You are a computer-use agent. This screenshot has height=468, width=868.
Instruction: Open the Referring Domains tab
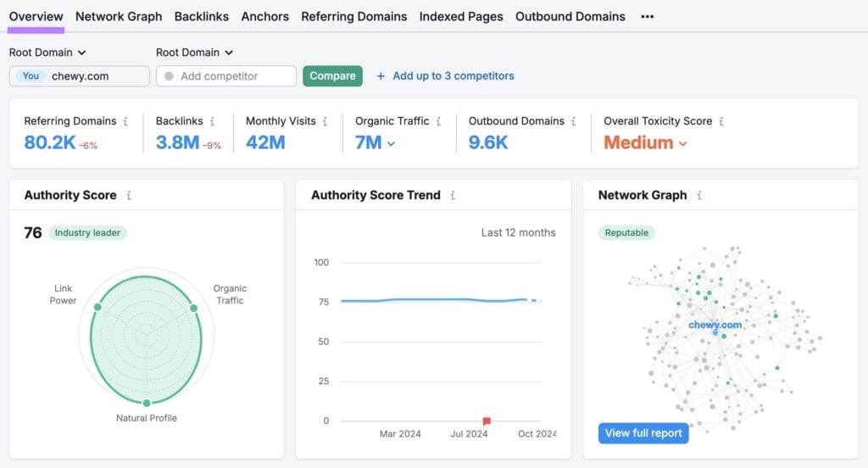pos(353,16)
